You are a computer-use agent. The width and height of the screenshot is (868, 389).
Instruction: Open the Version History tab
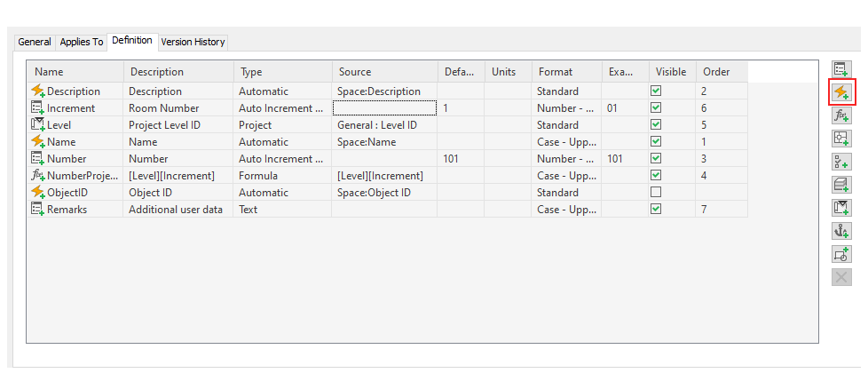(193, 42)
